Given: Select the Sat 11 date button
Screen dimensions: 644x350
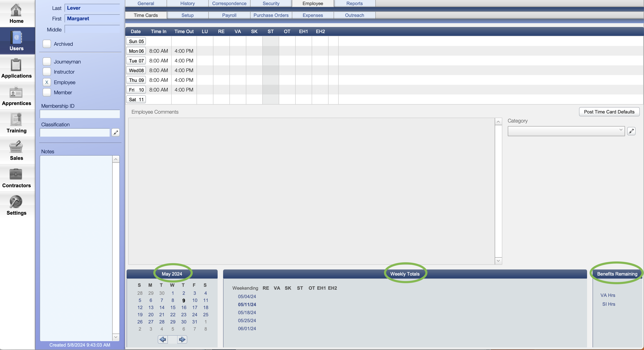Looking at the screenshot, I should pyautogui.click(x=136, y=100).
